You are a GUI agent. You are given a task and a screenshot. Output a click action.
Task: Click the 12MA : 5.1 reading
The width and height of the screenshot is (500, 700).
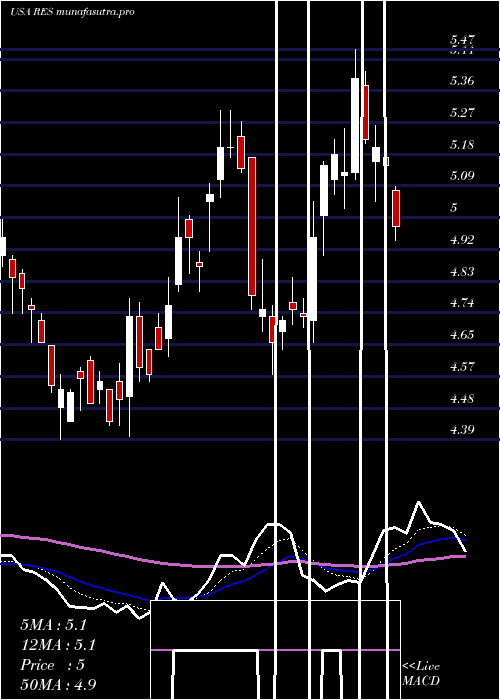click(x=58, y=645)
